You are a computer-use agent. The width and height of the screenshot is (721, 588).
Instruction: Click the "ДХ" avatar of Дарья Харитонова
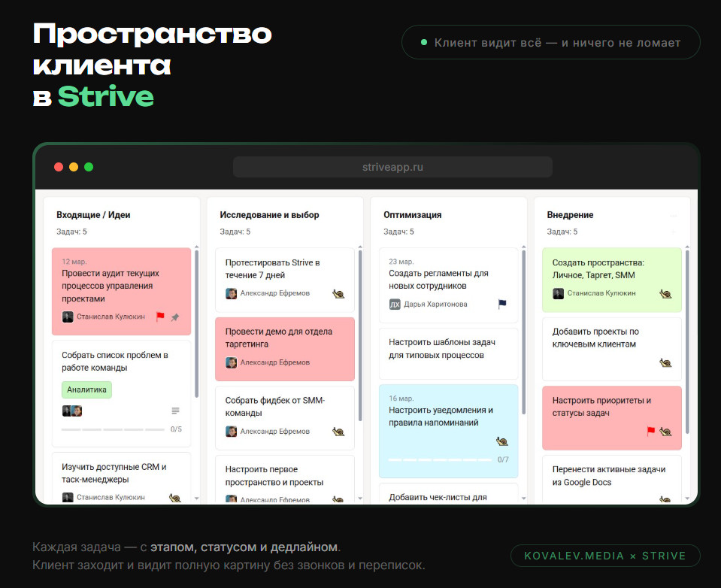[x=395, y=304]
